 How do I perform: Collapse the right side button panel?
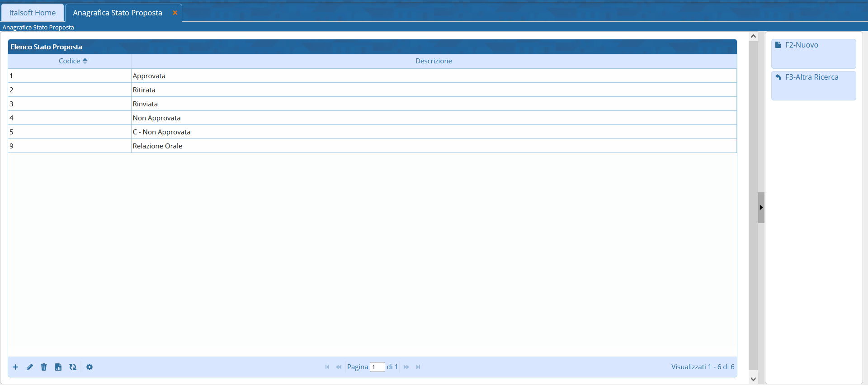tap(761, 208)
